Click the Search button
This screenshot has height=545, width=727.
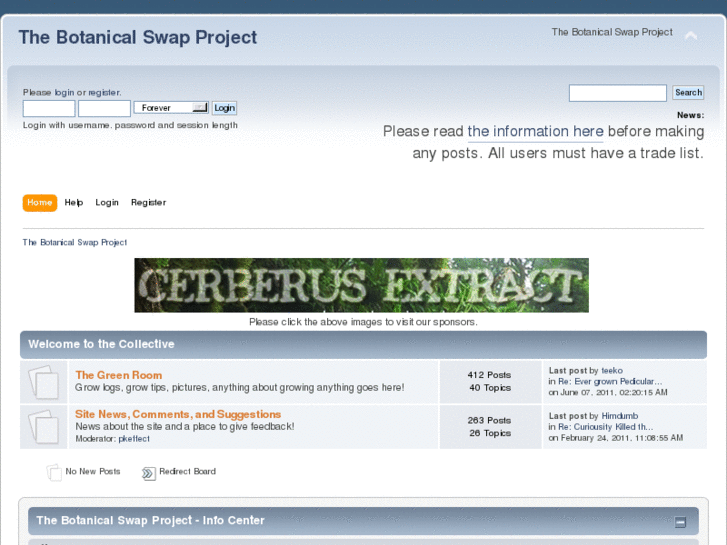point(688,92)
